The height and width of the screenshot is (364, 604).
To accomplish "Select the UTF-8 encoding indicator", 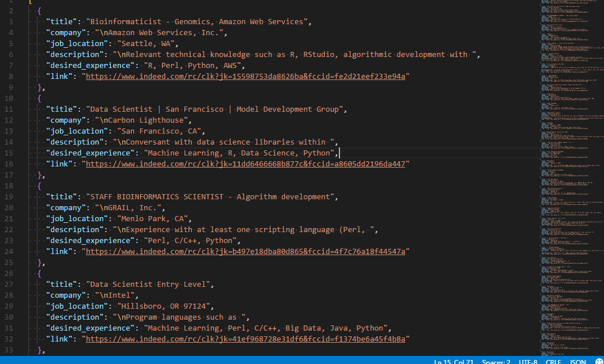I will [528, 362].
